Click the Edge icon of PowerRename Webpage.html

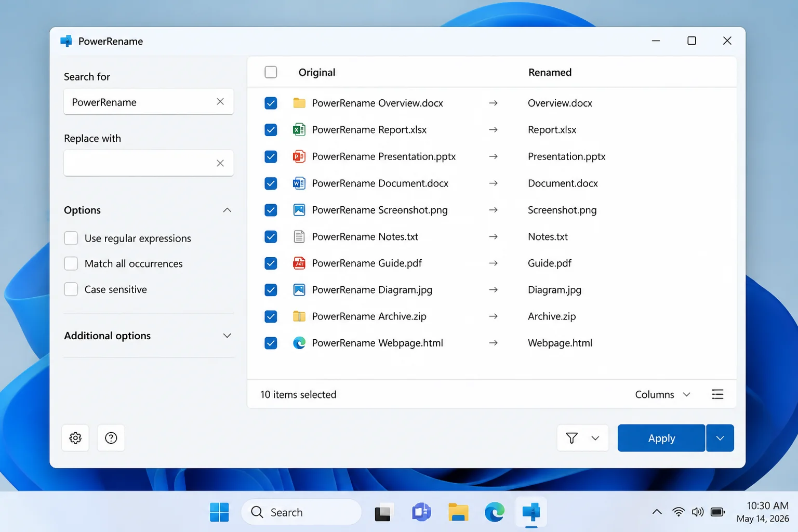pos(299,343)
